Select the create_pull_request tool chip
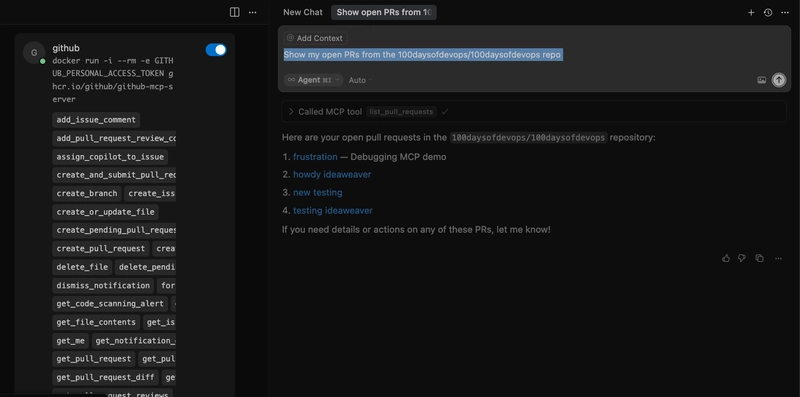Screen dimensions: 800x397 click(101, 249)
